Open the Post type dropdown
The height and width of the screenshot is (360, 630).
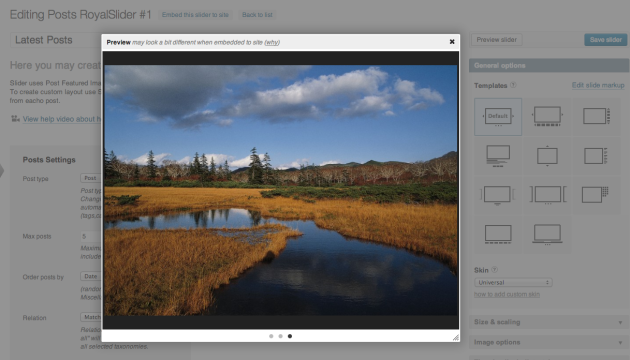pos(91,178)
